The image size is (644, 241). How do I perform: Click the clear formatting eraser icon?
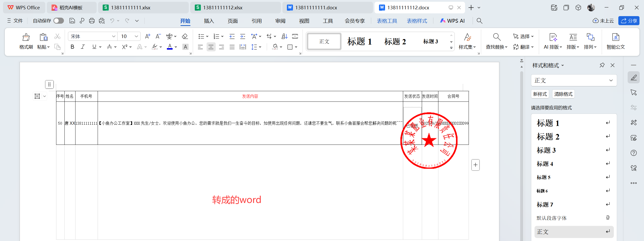(x=185, y=37)
